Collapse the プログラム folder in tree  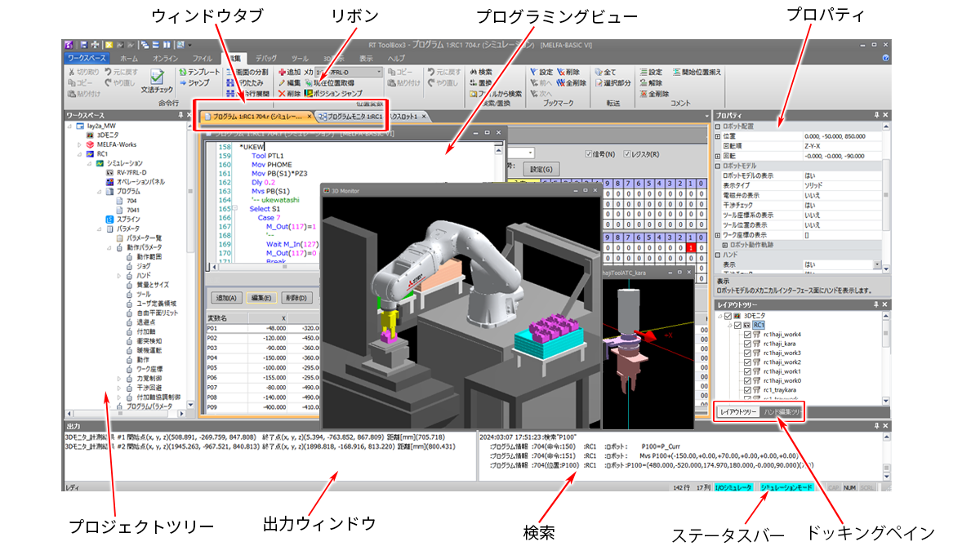pos(99,191)
